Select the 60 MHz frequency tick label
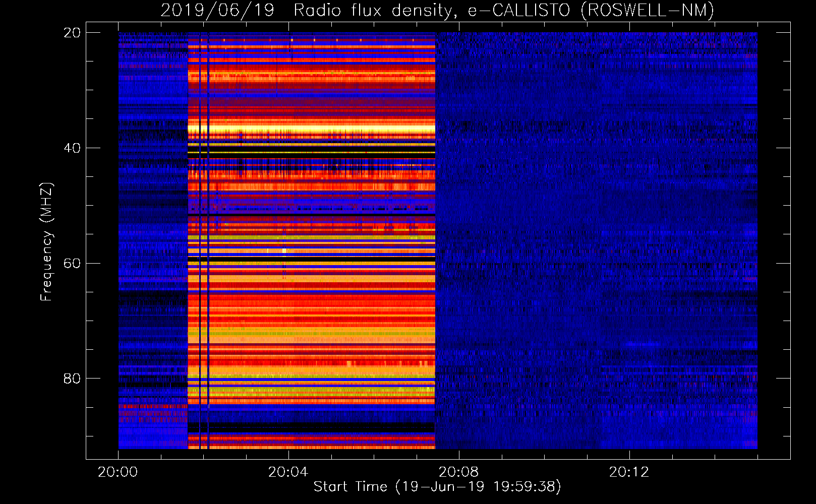This screenshot has width=816, height=504. (72, 264)
